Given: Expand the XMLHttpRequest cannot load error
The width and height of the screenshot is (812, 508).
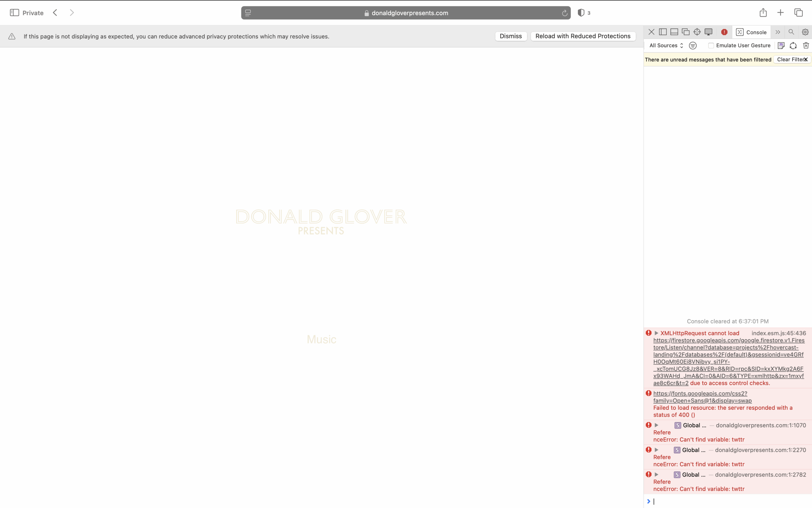Looking at the screenshot, I should [x=656, y=333].
